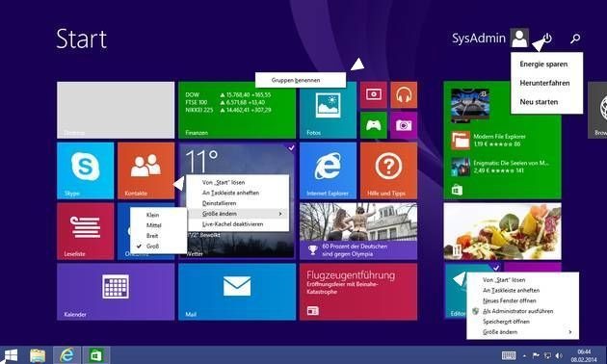This screenshot has height=364, width=607.
Task: Launch the Mail tile
Action: click(237, 292)
